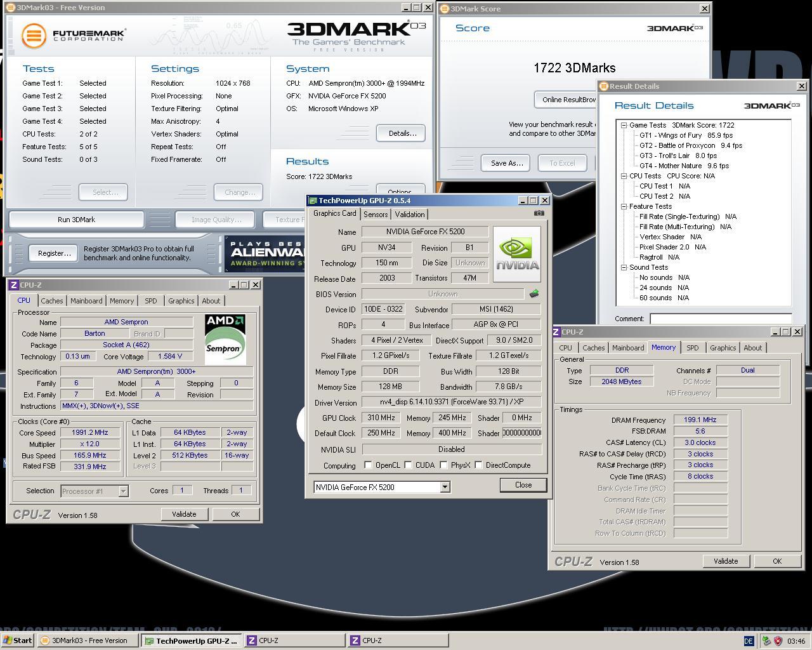Image resolution: width=812 pixels, height=650 pixels.
Task: Open the Caches tab in left CPU-Z
Action: (52, 301)
